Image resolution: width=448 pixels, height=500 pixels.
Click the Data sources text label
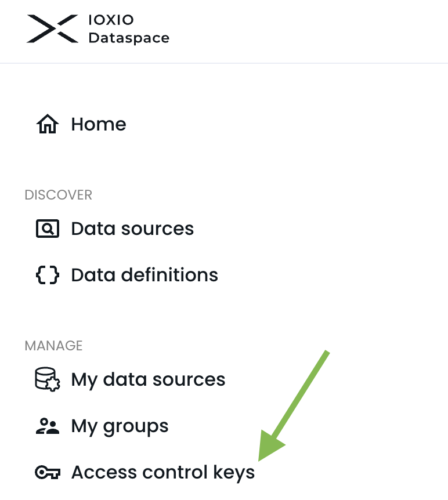click(132, 228)
